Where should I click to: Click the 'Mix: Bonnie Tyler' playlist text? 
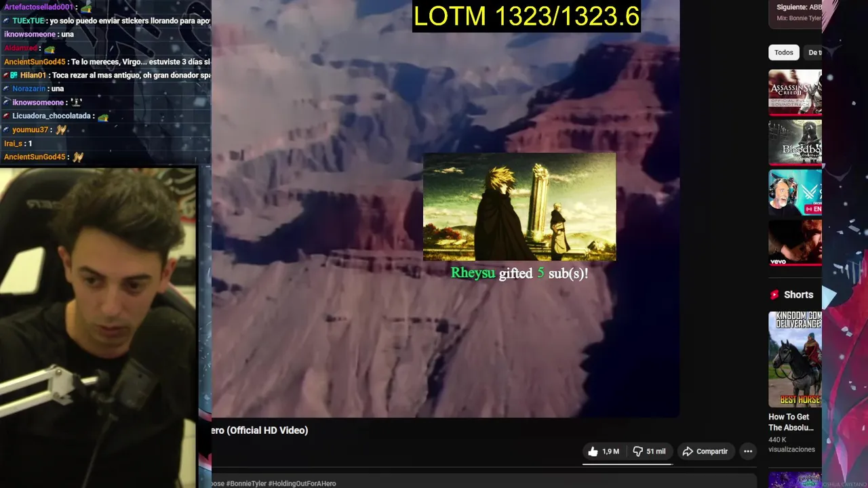click(x=799, y=18)
